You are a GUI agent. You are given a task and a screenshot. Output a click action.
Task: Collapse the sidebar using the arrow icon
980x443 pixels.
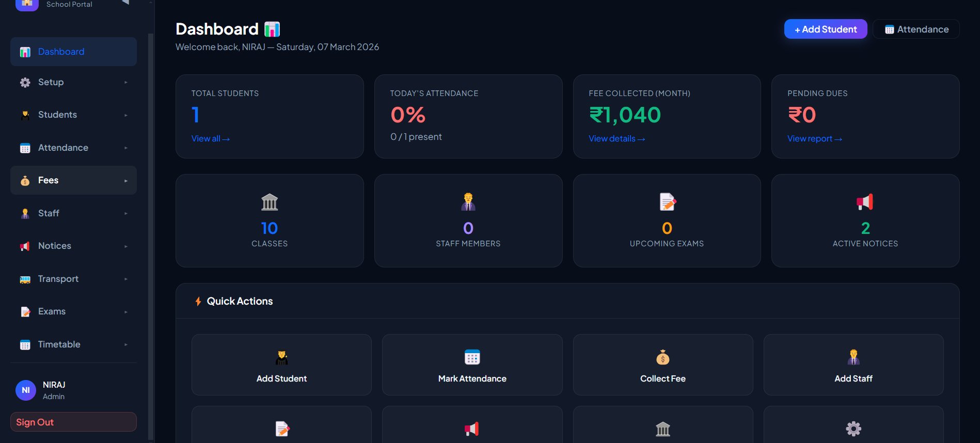click(x=125, y=2)
